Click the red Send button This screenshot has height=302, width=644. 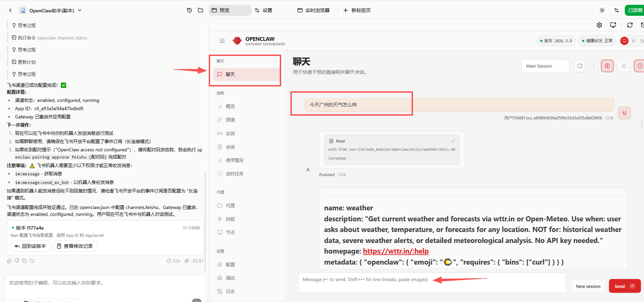pos(625,286)
